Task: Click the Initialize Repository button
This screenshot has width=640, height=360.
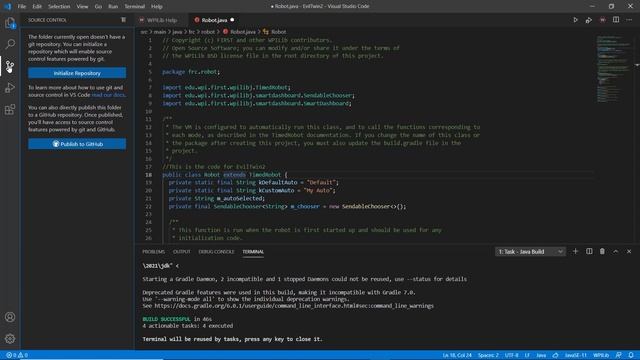Action: (x=77, y=73)
